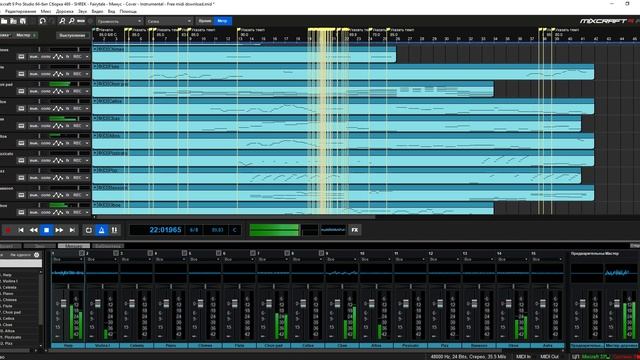Open the Все dropdown on the Piano channel

[x=171, y=259]
